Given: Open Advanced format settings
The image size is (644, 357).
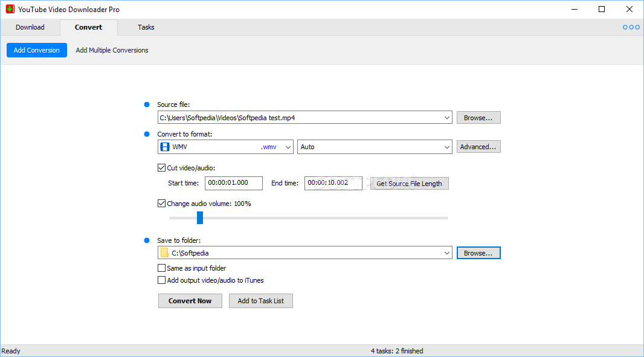Looking at the screenshot, I should coord(478,147).
